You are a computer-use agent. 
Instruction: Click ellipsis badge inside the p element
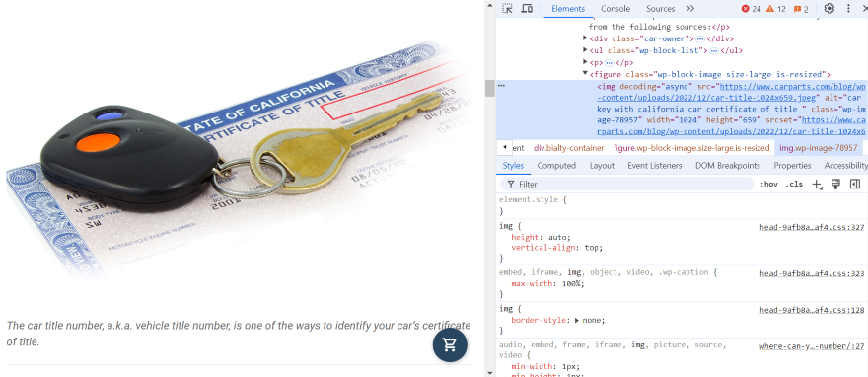tap(609, 63)
